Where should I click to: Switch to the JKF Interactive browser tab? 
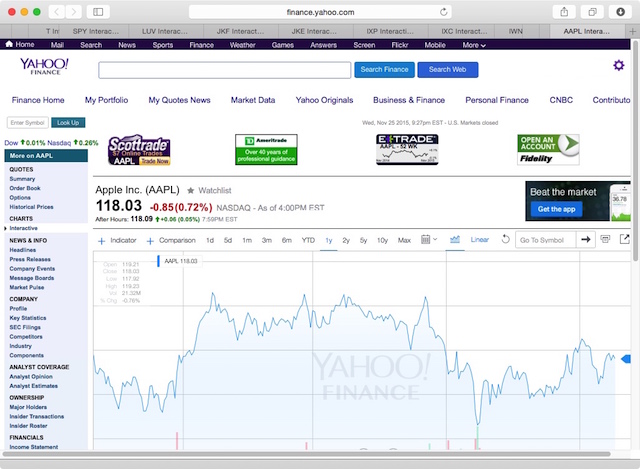coord(240,31)
